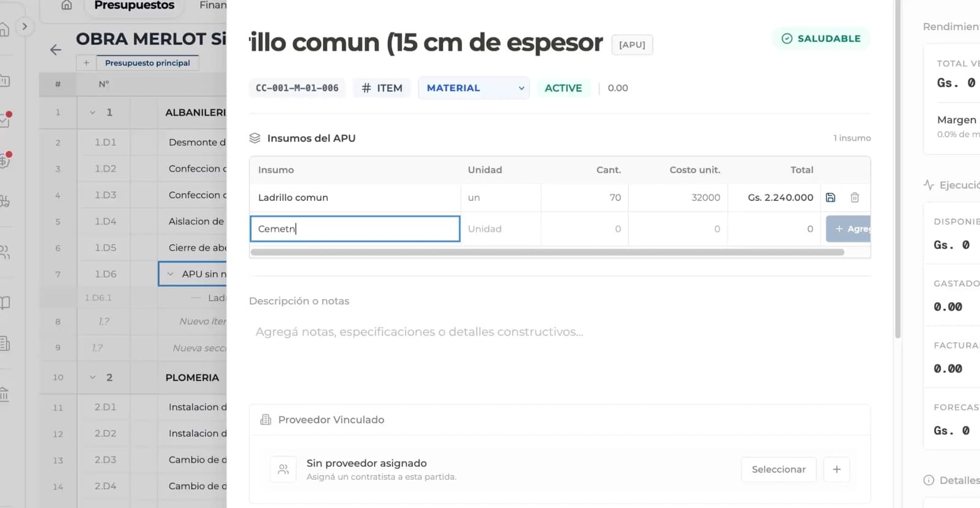The image size is (980, 508).
Task: Add a new budget tab with plus icon
Action: 86,63
